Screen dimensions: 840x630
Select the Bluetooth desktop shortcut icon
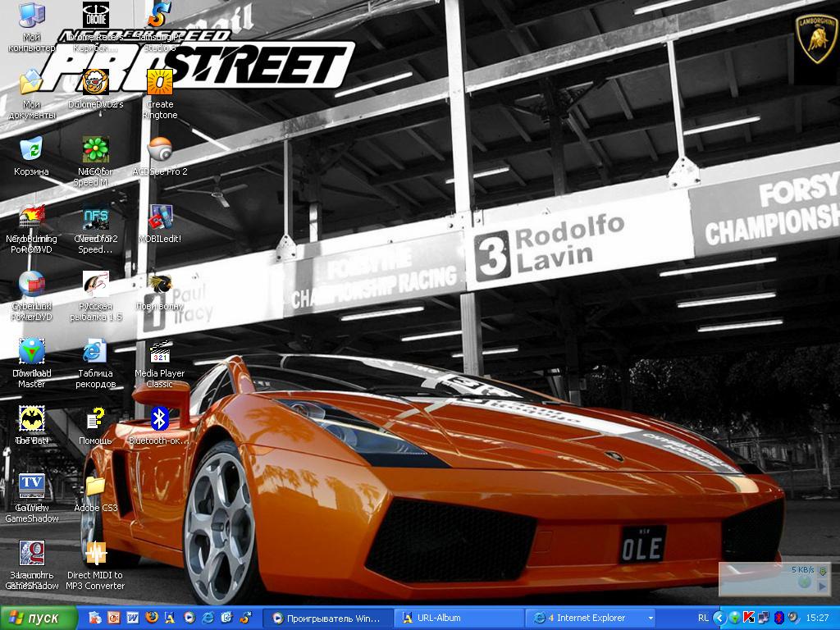(160, 418)
